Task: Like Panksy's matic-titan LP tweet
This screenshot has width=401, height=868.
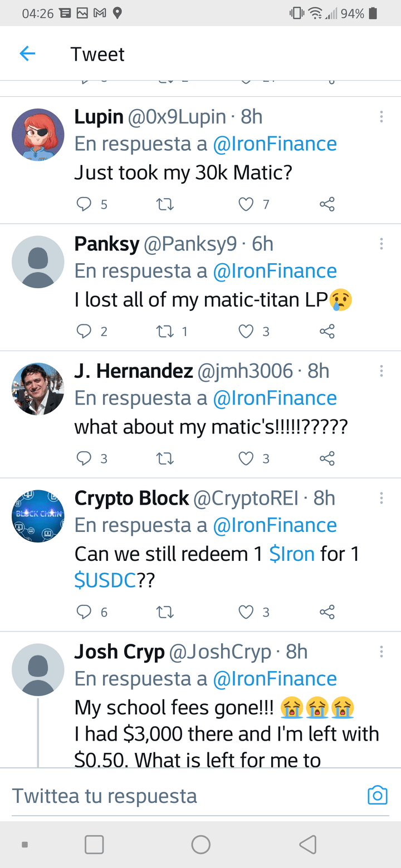Action: [246, 332]
